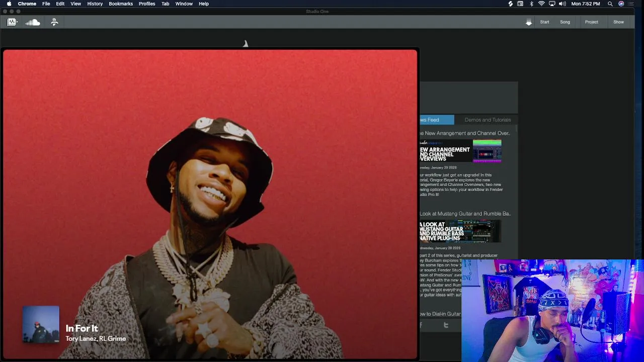Click the S-shaped status icon in menu bar

click(511, 4)
